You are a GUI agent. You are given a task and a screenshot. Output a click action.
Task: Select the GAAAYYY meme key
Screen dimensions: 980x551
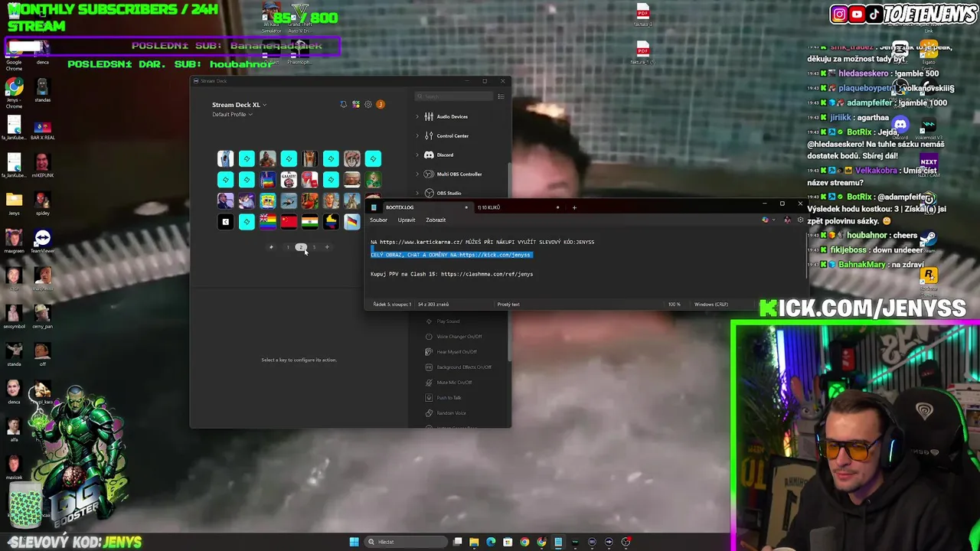point(289,180)
